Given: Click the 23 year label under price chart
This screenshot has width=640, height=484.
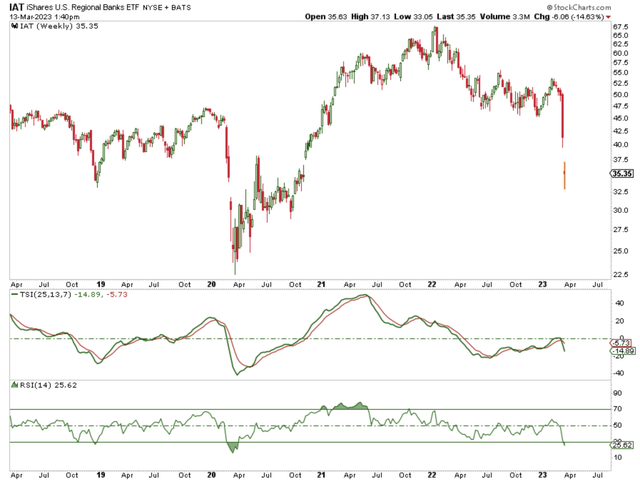Looking at the screenshot, I should click(542, 284).
